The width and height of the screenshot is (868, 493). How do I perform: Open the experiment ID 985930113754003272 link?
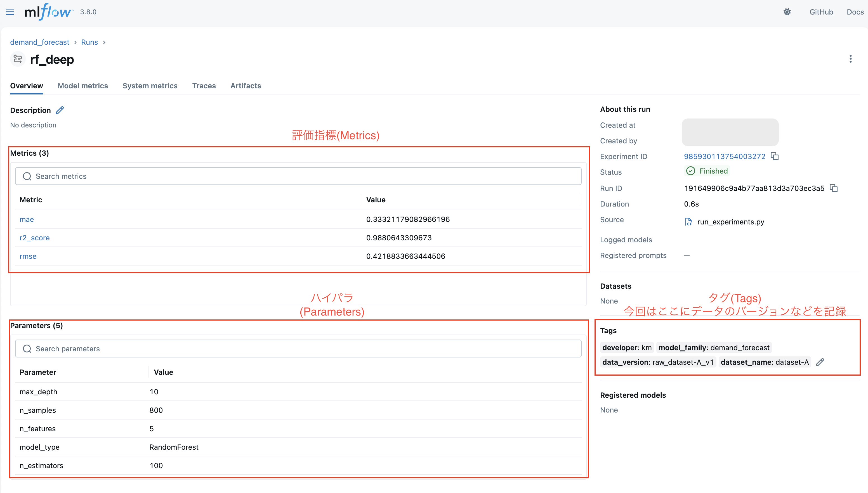tap(724, 157)
